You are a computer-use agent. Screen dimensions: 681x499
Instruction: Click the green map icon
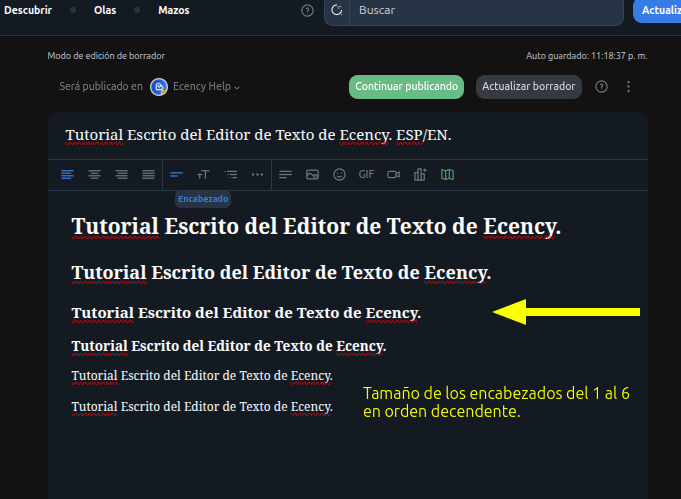[447, 175]
